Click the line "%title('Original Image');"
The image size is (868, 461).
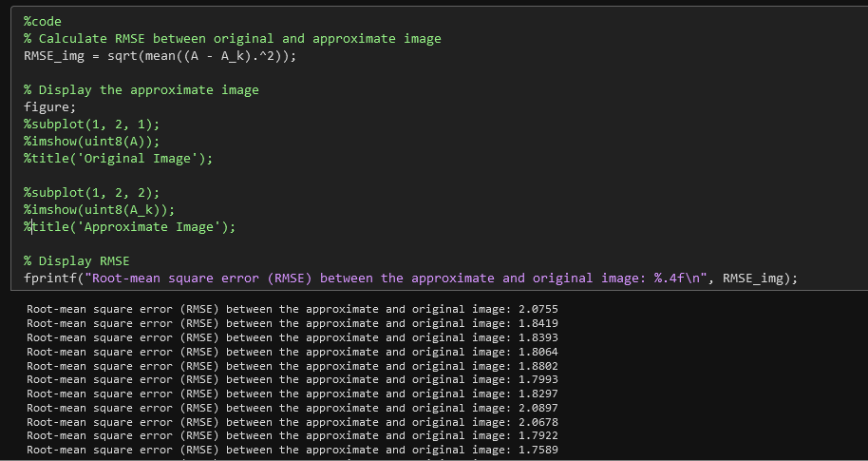pyautogui.click(x=118, y=159)
